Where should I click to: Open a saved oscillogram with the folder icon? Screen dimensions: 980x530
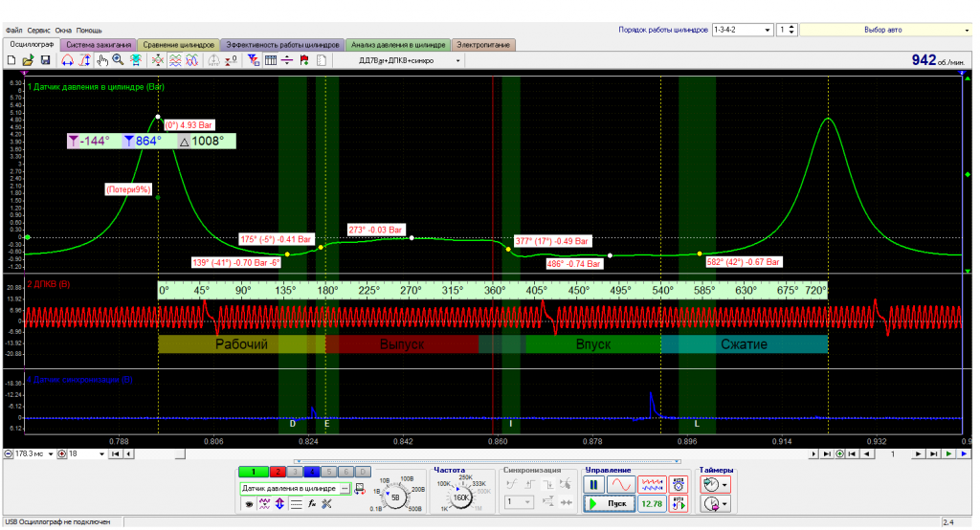(x=28, y=60)
